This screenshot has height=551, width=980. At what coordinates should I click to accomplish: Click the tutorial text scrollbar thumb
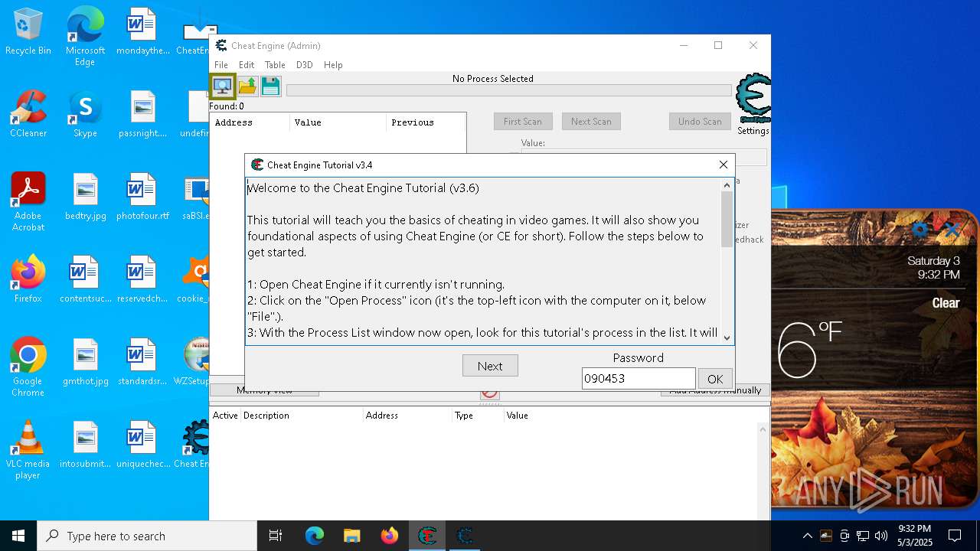click(727, 219)
